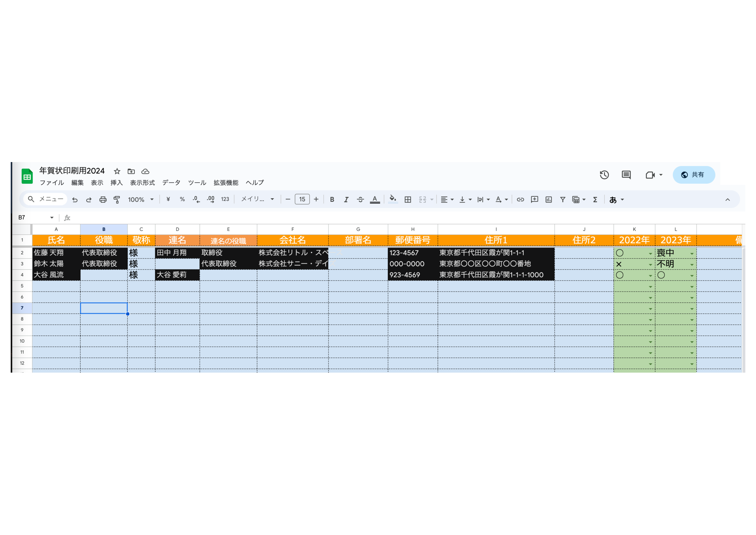Open the move-to-folder icon
The height and width of the screenshot is (535, 756).
[131, 171]
